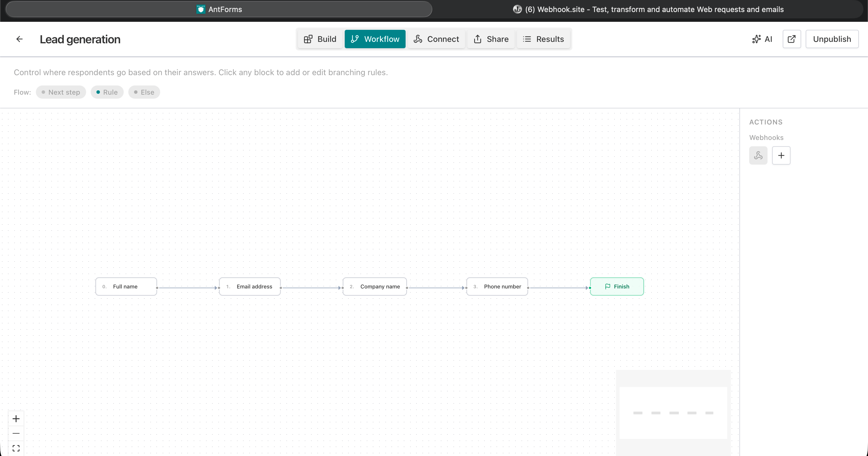The image size is (868, 456).
Task: Open the published form via external link icon
Action: click(x=792, y=39)
